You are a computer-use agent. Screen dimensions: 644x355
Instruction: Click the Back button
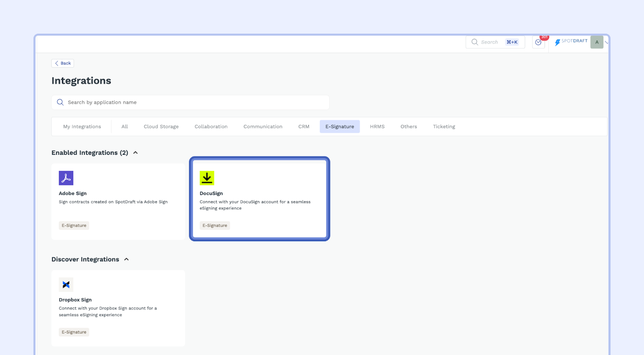pos(63,63)
